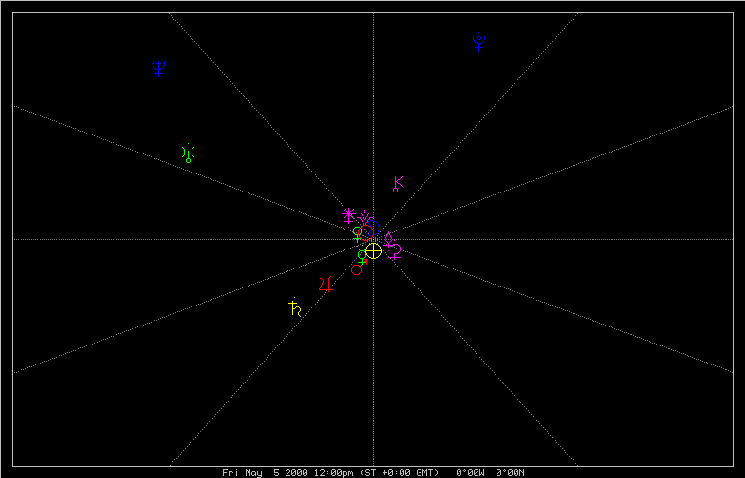The width and height of the screenshot is (745, 478).
Task: Click the green glyph touching the Sun circle
Action: tap(357, 235)
